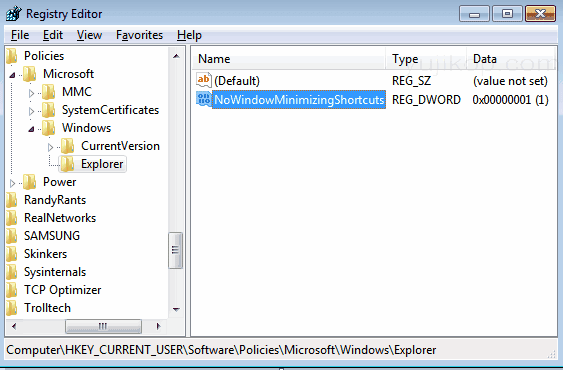563x370 pixels.
Task: Select the Trolltech key label
Action: [x=47, y=308]
